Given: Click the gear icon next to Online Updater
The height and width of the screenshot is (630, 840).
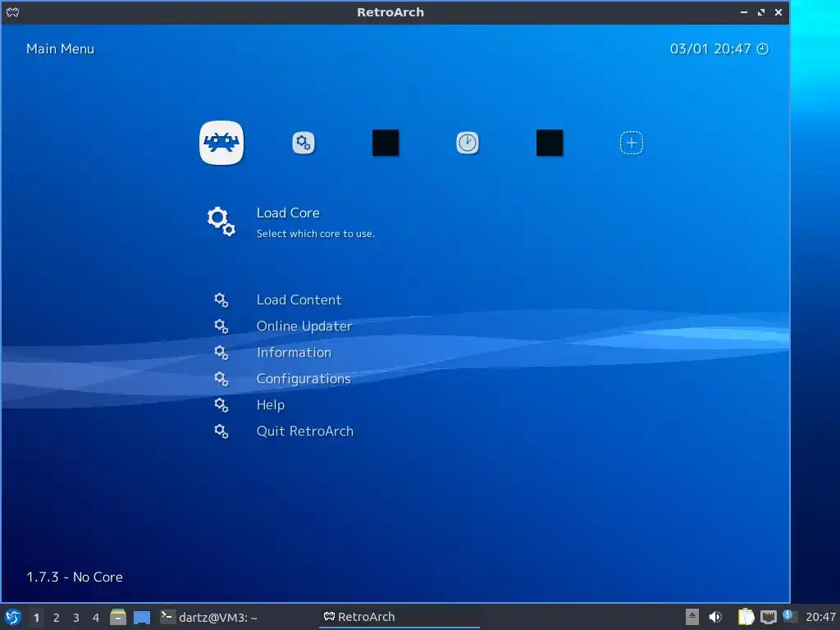Looking at the screenshot, I should pos(221,326).
